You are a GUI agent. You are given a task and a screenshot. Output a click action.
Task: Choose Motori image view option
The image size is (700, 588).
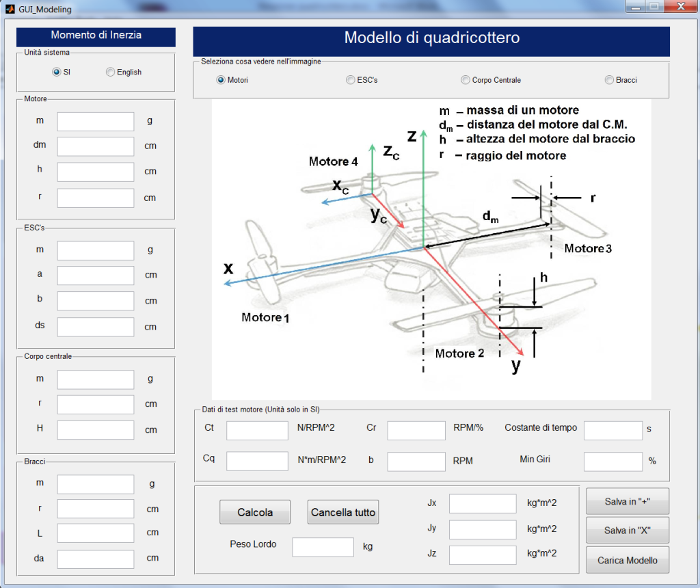(x=221, y=80)
